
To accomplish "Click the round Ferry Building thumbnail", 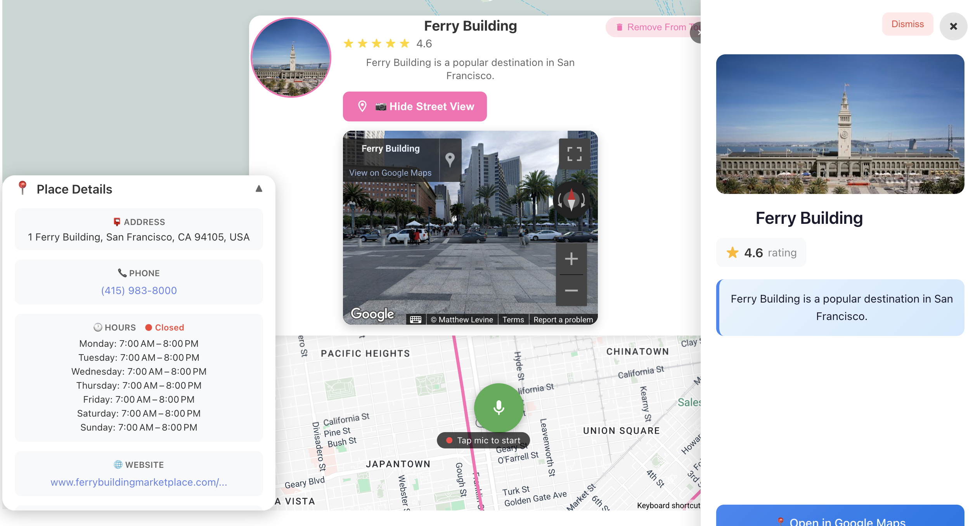I will (x=291, y=57).
